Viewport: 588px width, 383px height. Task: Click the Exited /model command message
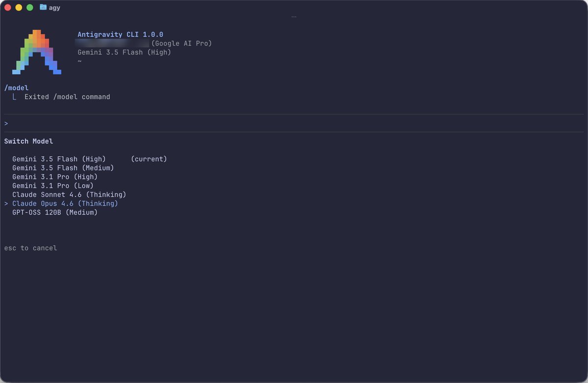(67, 97)
